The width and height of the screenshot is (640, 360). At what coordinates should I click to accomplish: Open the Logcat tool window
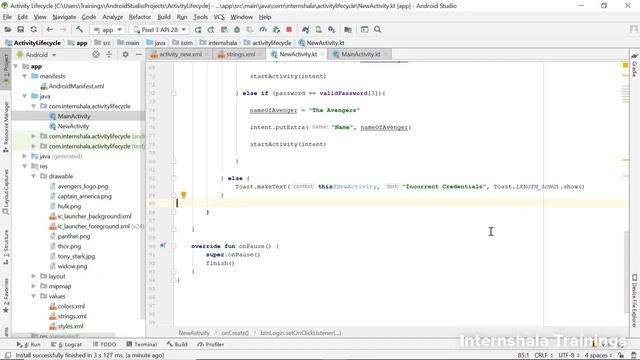67,344
